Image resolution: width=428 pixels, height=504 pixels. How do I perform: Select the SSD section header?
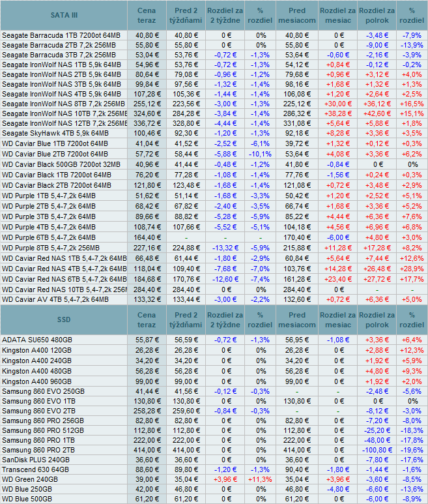pos(64,319)
